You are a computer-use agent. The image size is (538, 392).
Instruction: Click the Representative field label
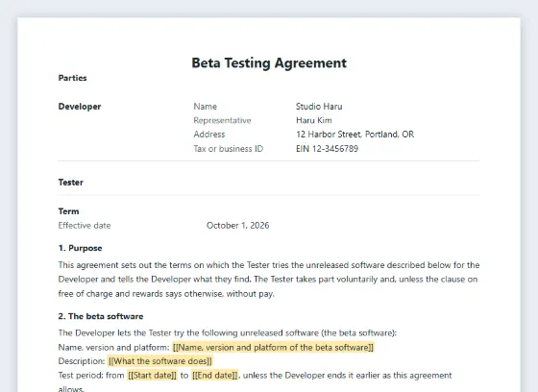point(222,120)
